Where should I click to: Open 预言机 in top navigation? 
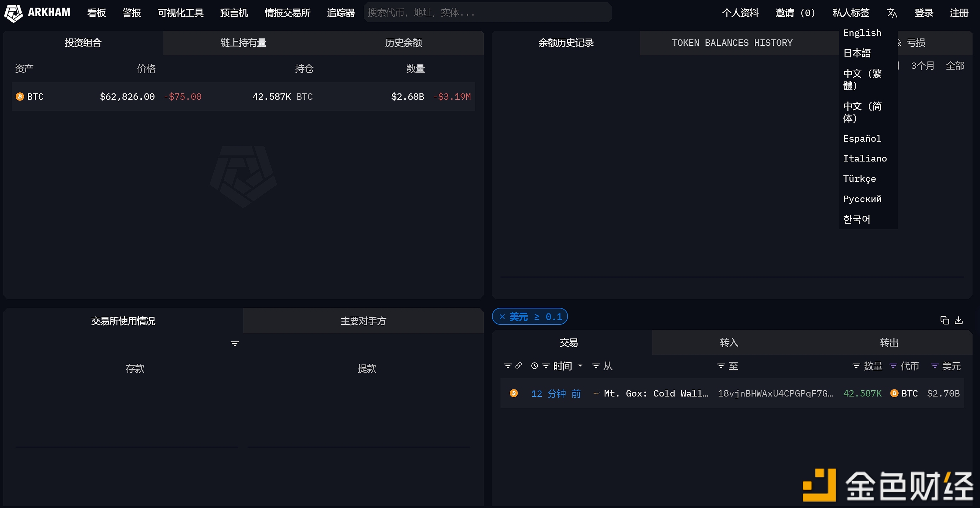coord(234,13)
